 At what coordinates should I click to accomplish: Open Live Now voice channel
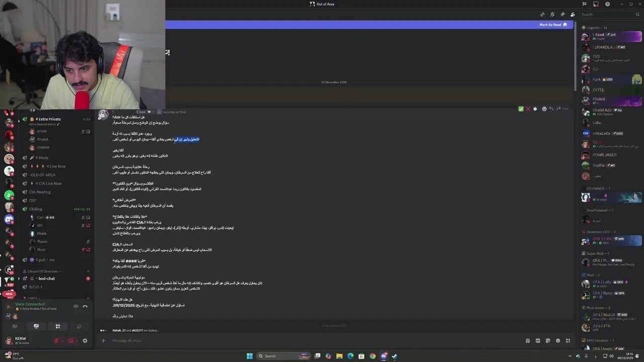coord(56,166)
